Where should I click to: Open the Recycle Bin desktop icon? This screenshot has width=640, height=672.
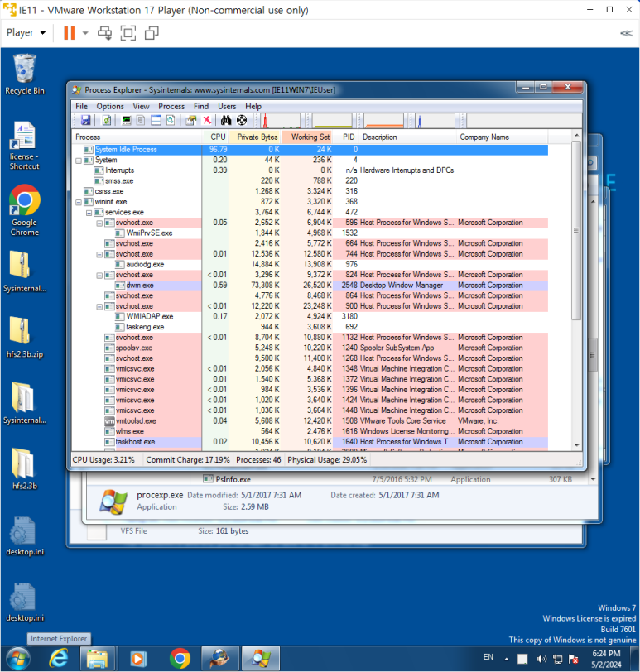tap(25, 74)
